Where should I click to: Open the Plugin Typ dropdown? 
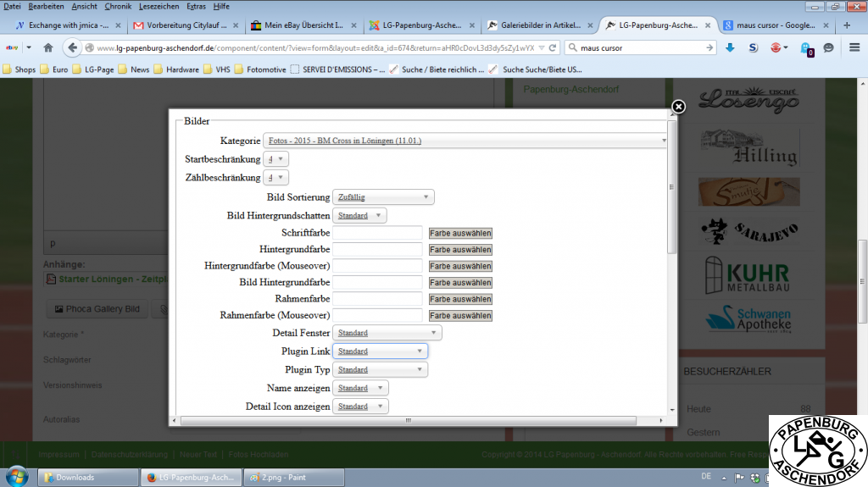coord(380,370)
